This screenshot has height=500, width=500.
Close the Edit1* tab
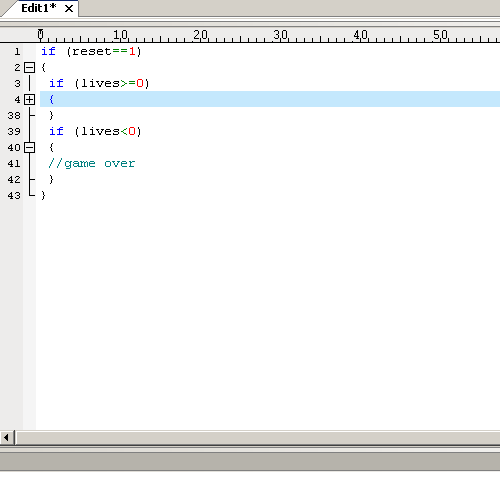(x=69, y=9)
